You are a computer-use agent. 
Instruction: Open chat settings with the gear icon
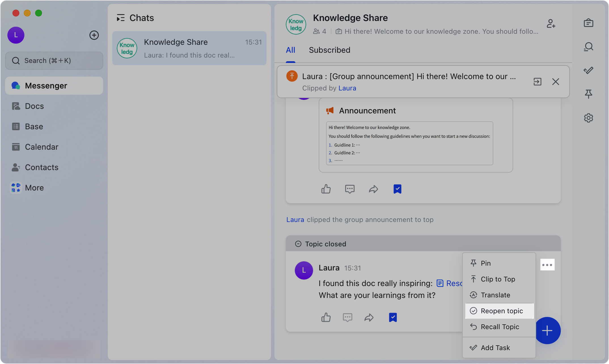pyautogui.click(x=588, y=118)
